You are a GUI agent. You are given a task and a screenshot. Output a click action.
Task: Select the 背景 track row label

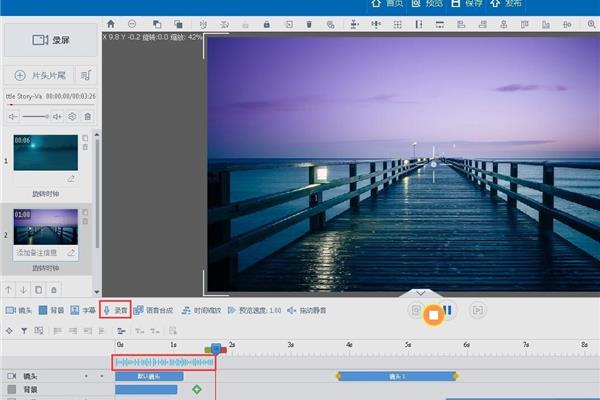(31, 390)
